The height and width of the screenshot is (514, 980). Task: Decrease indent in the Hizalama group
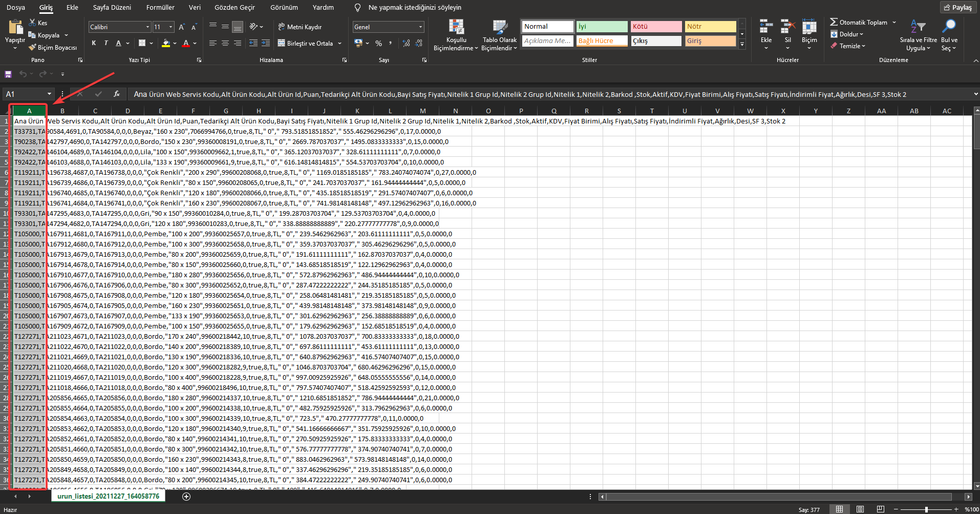click(x=253, y=43)
